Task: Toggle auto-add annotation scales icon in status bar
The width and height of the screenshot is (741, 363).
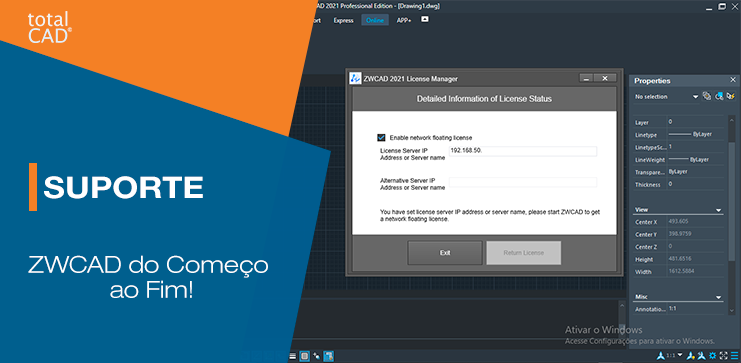Action: click(x=702, y=355)
